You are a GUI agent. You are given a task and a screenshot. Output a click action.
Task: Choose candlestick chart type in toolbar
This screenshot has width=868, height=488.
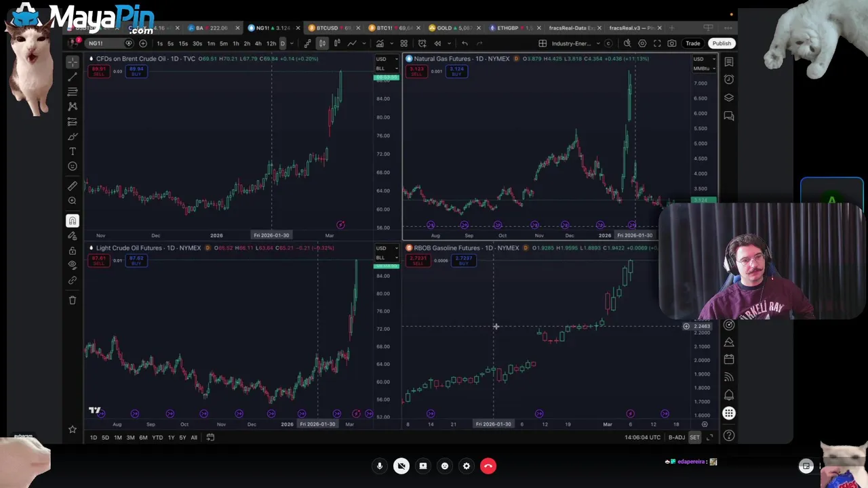pyautogui.click(x=322, y=43)
